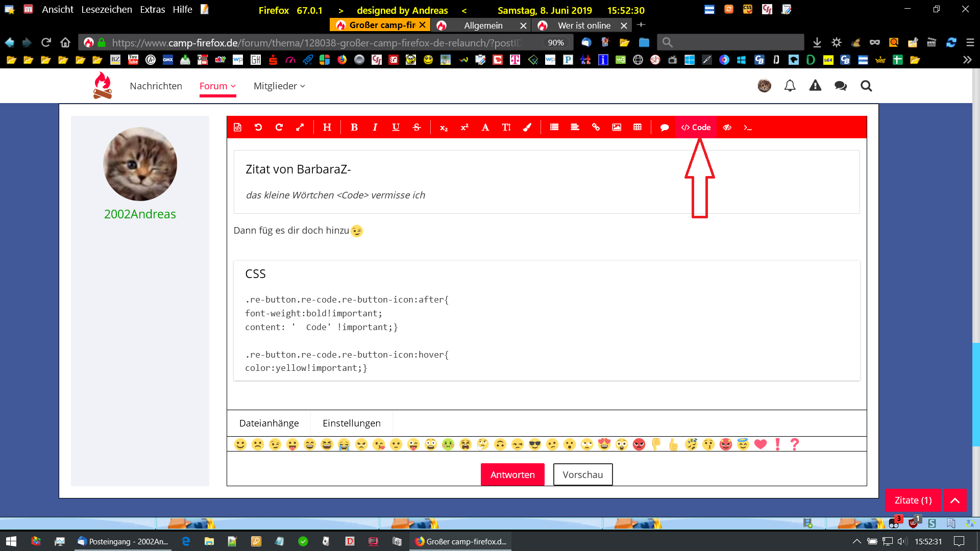Click the Vorschau preview button
Screen dimensions: 980x551
point(582,474)
